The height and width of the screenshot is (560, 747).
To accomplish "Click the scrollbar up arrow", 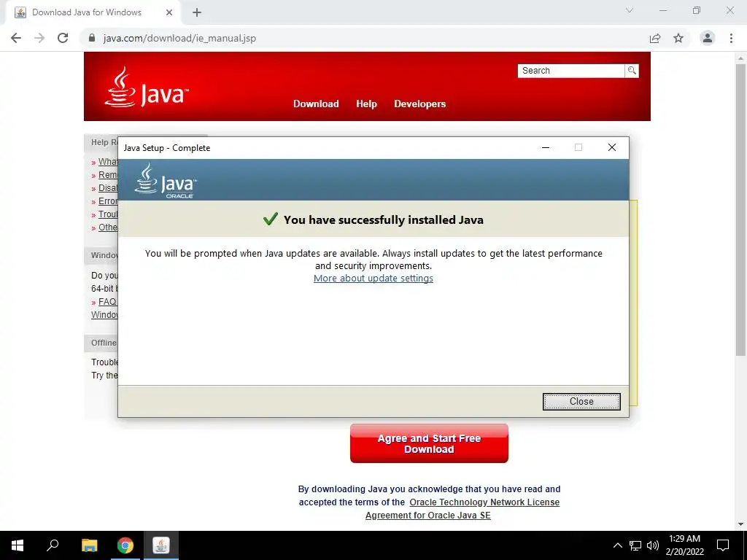I will click(740, 58).
